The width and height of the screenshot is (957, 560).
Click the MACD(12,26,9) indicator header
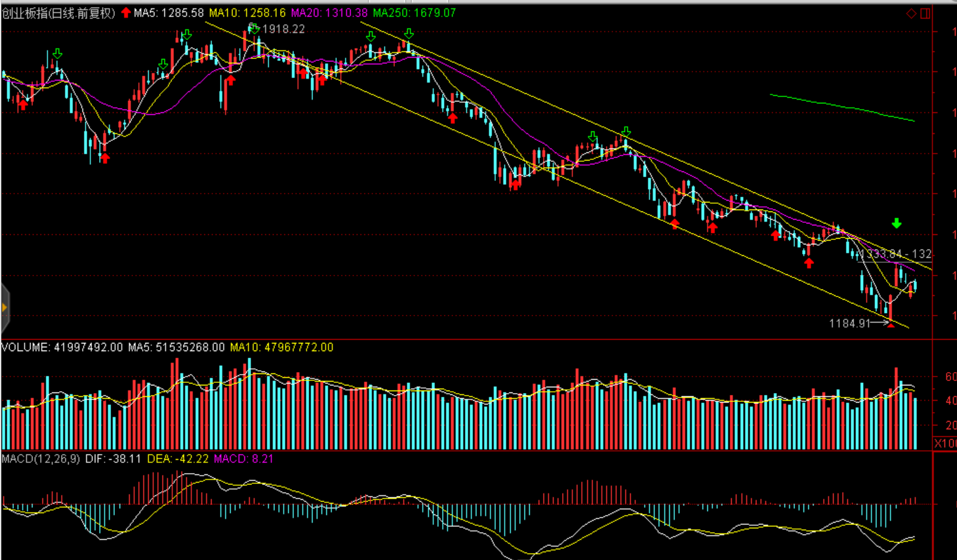41,458
